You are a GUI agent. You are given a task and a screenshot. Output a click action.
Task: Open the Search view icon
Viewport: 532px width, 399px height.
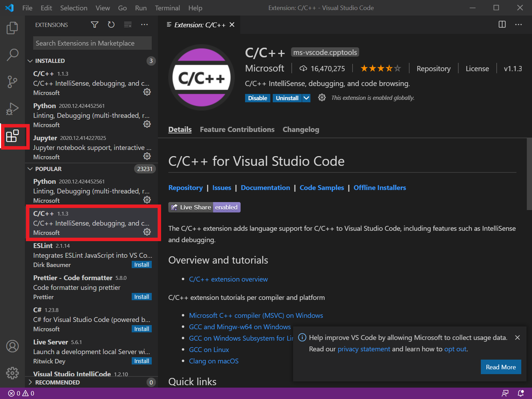click(12, 55)
